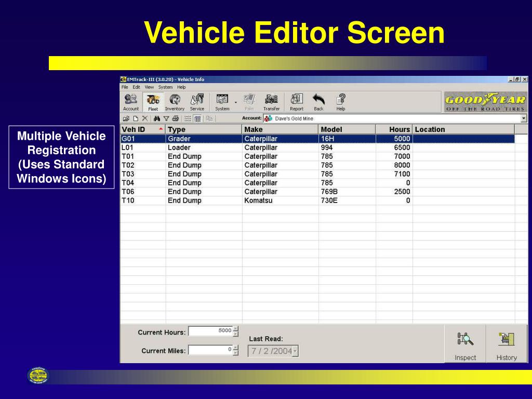Click hours cell 6500

(394, 148)
